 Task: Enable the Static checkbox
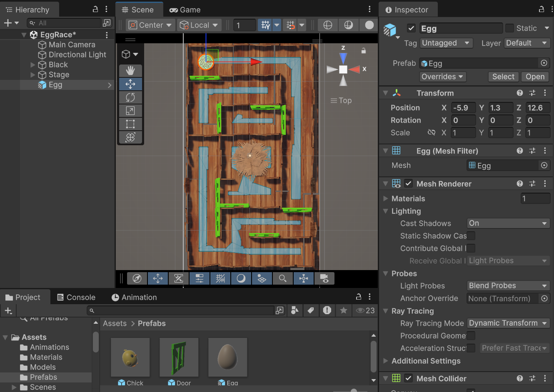(x=509, y=28)
